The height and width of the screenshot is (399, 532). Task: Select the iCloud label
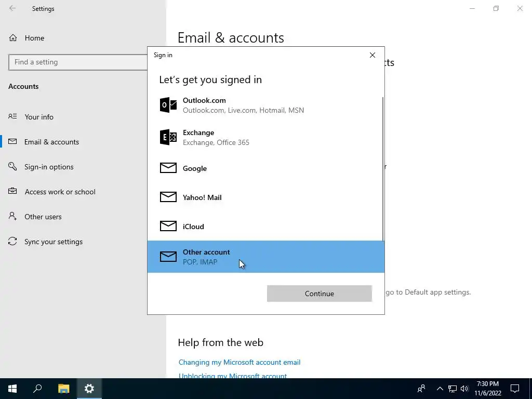[x=193, y=227]
